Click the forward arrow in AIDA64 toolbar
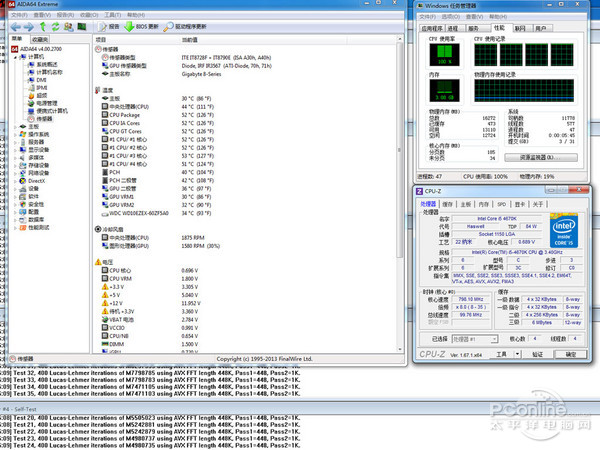Image resolution: width=600 pixels, height=450 pixels. 31,28
